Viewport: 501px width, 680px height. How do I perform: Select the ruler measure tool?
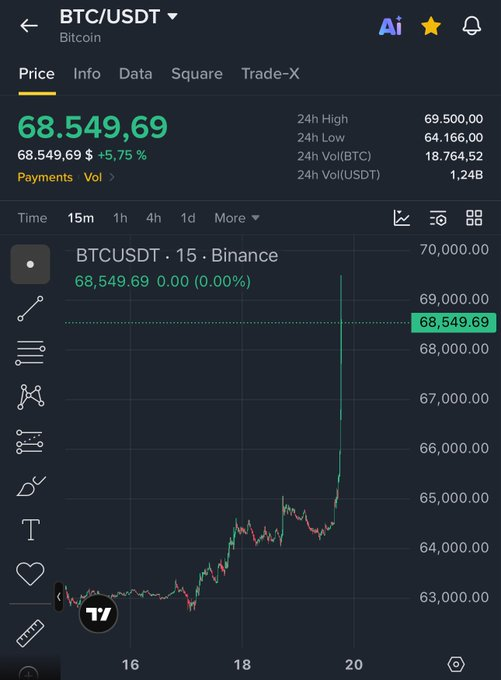(x=30, y=633)
